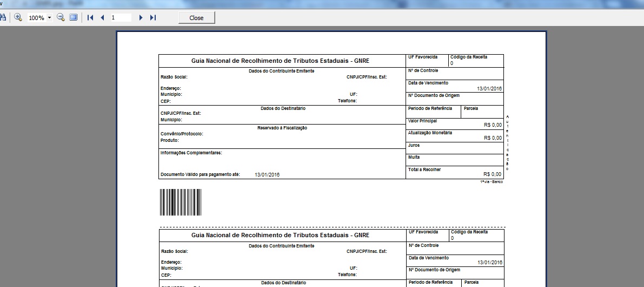Click the '1ª via - Banco' label

pos(491,182)
